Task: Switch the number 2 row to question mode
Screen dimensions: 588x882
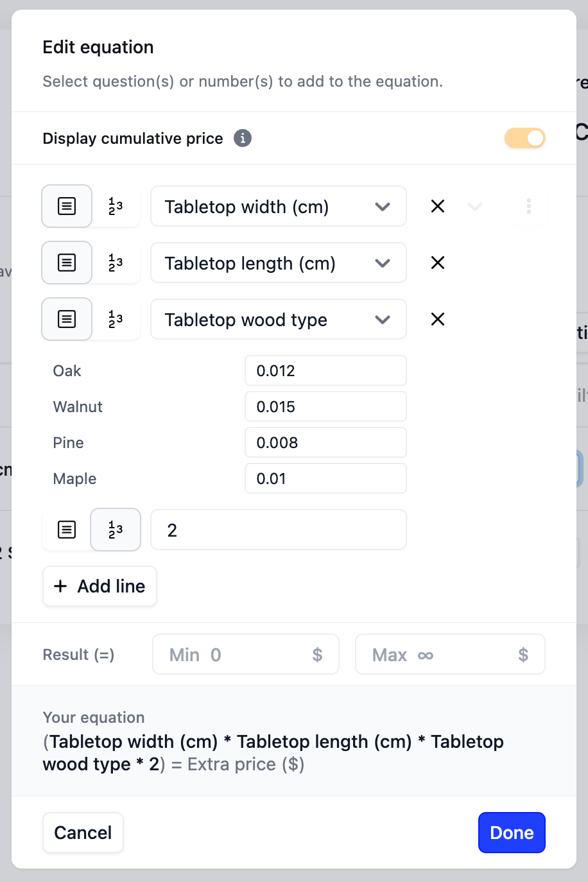Action: (67, 530)
